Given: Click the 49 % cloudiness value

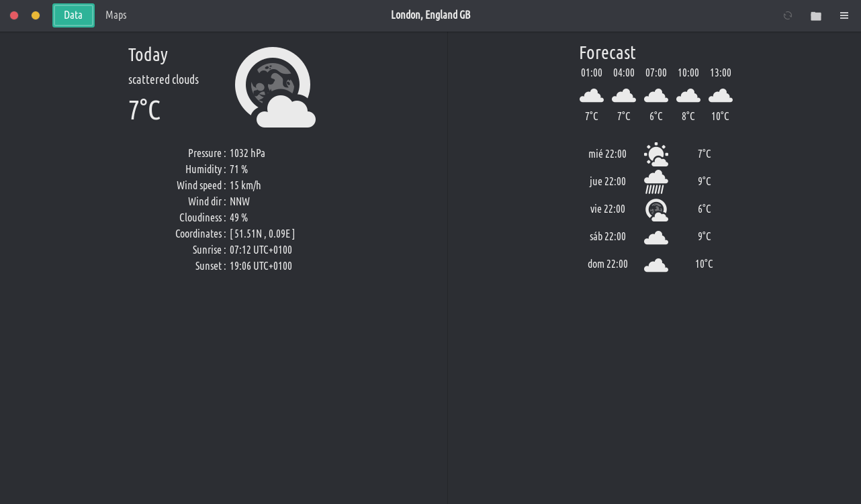Looking at the screenshot, I should click(x=238, y=217).
